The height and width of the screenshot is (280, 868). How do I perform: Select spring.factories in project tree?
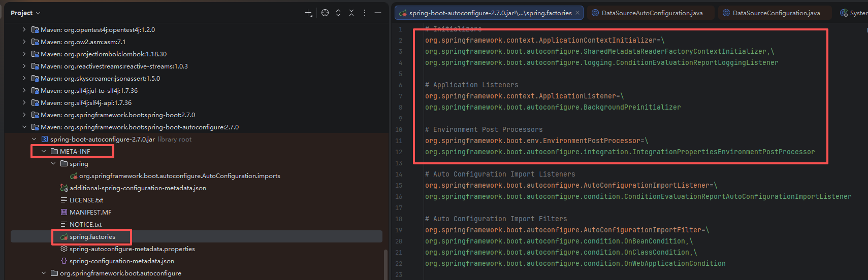(x=92, y=237)
